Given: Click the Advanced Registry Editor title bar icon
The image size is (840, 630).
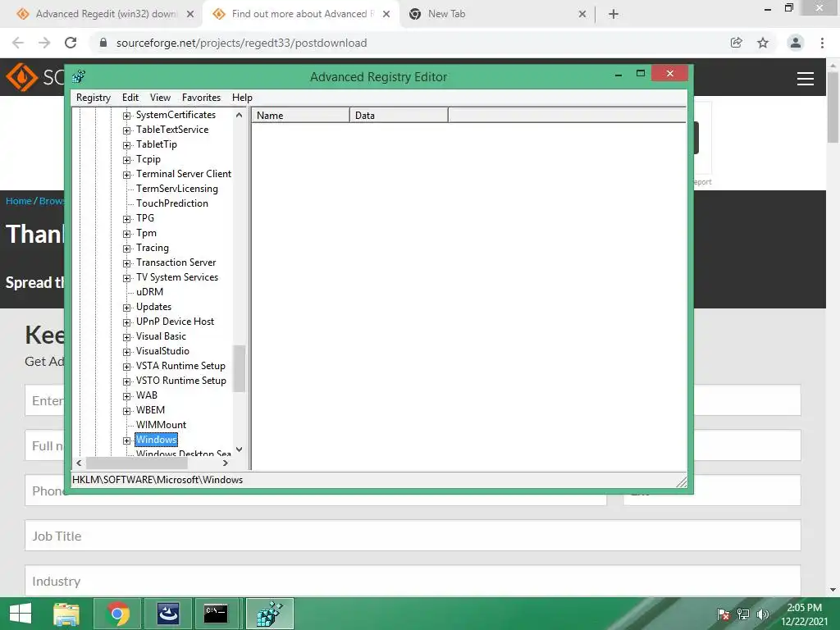Looking at the screenshot, I should pos(79,76).
